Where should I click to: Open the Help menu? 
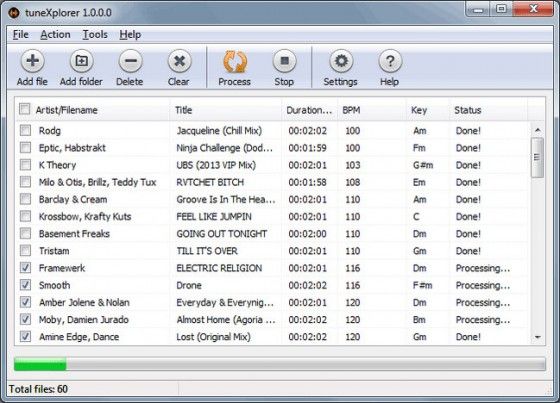click(x=130, y=35)
